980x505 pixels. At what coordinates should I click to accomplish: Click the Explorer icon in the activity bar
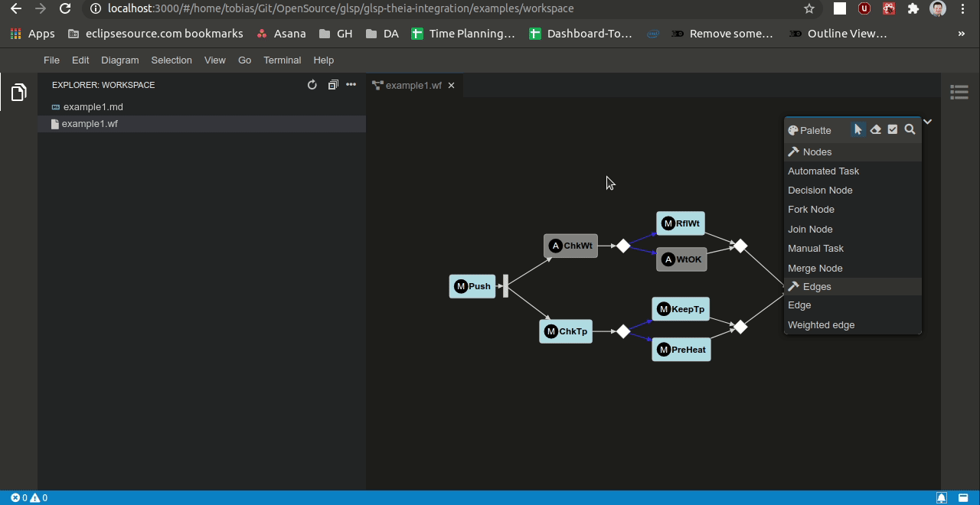(x=18, y=92)
